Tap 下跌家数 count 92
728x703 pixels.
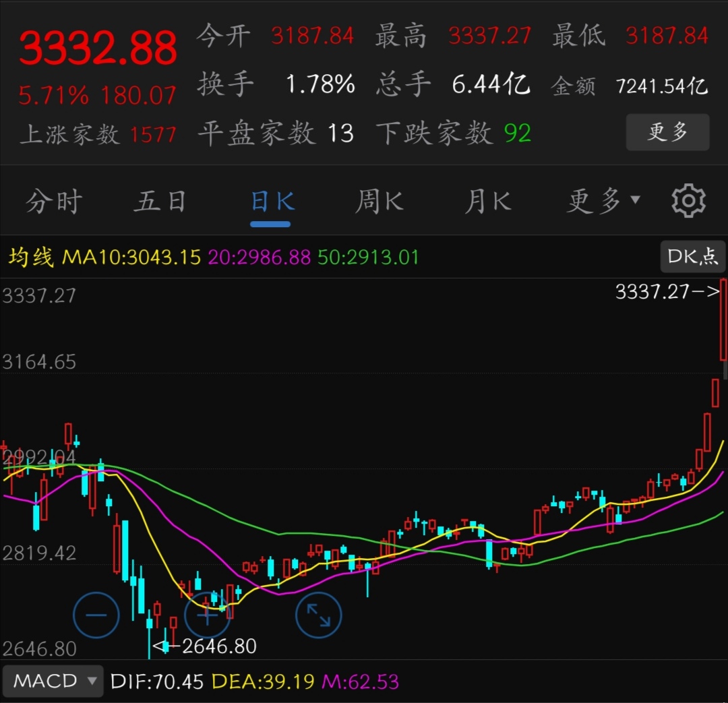point(517,133)
